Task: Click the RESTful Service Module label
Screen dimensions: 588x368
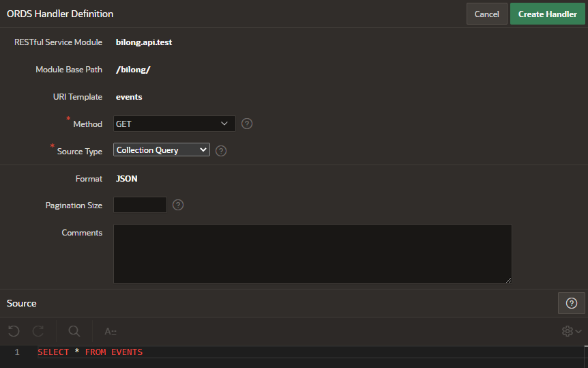Action: click(x=58, y=42)
